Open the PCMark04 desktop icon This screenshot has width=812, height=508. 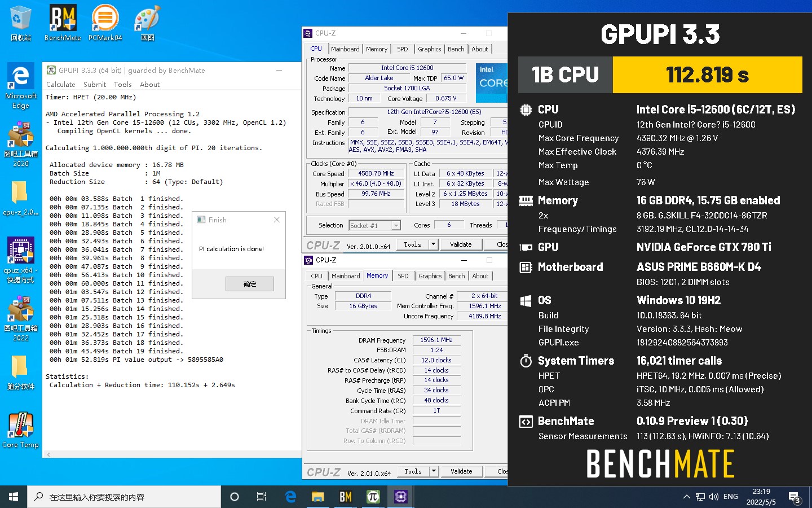click(x=105, y=24)
